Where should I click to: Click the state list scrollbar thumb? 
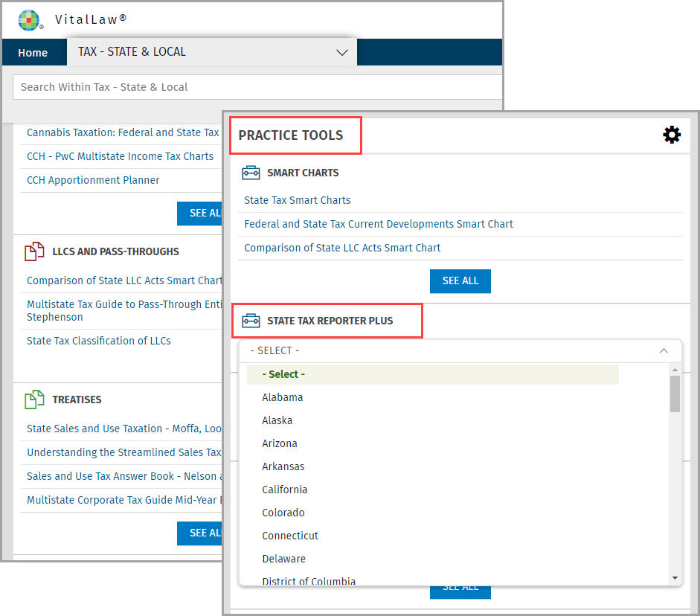675,394
